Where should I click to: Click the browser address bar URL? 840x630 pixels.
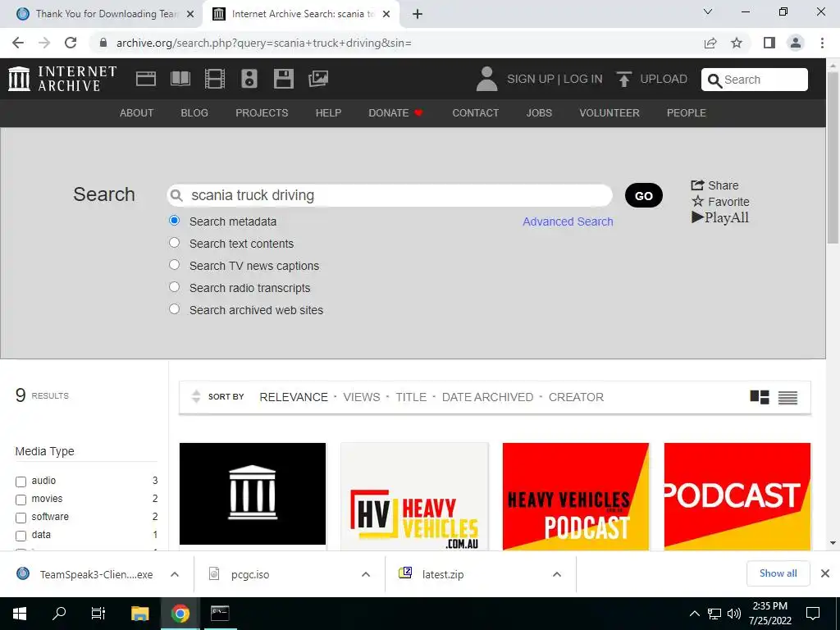263,43
